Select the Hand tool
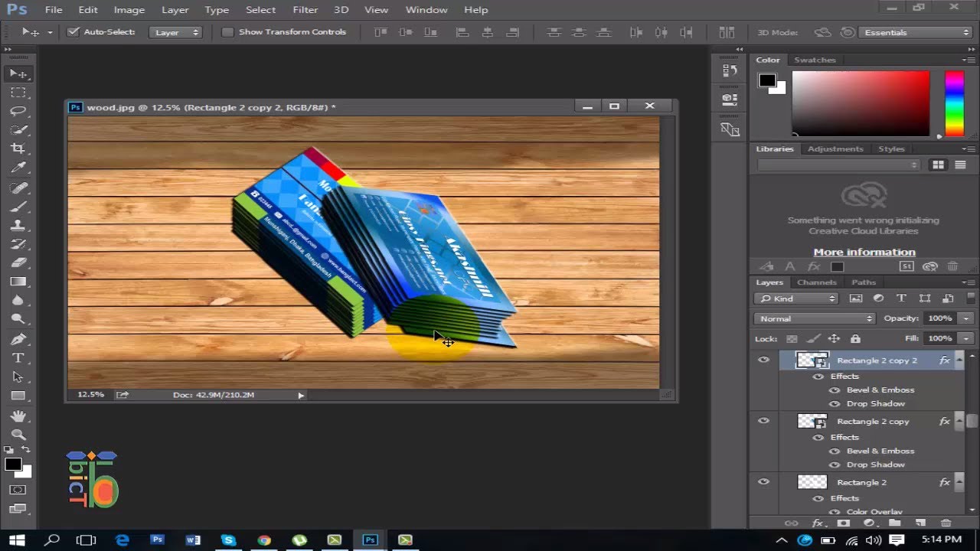The image size is (980, 551). pos(18,416)
